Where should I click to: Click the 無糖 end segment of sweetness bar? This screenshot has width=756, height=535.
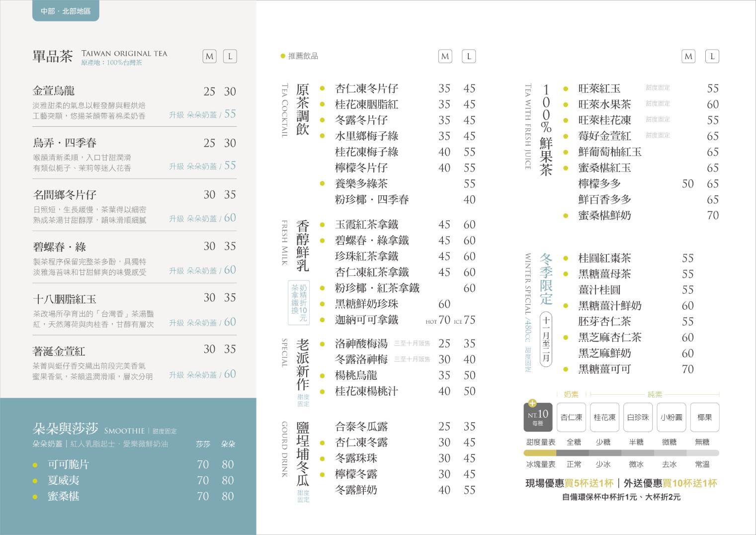(703, 453)
